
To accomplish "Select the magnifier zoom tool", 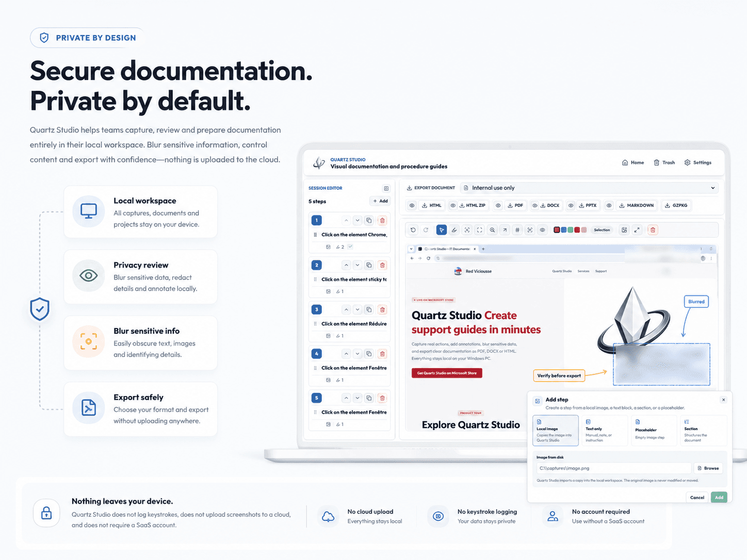I will tap(492, 230).
